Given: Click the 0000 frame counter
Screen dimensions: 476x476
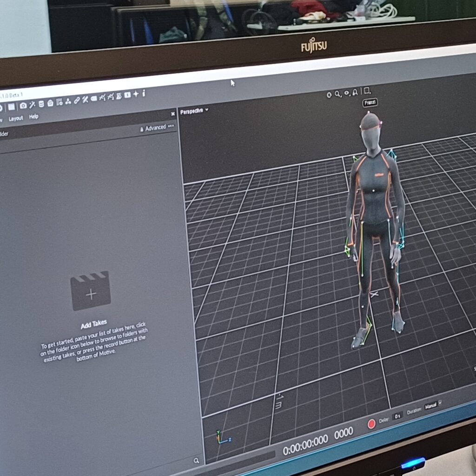Looking at the screenshot, I should tap(344, 434).
